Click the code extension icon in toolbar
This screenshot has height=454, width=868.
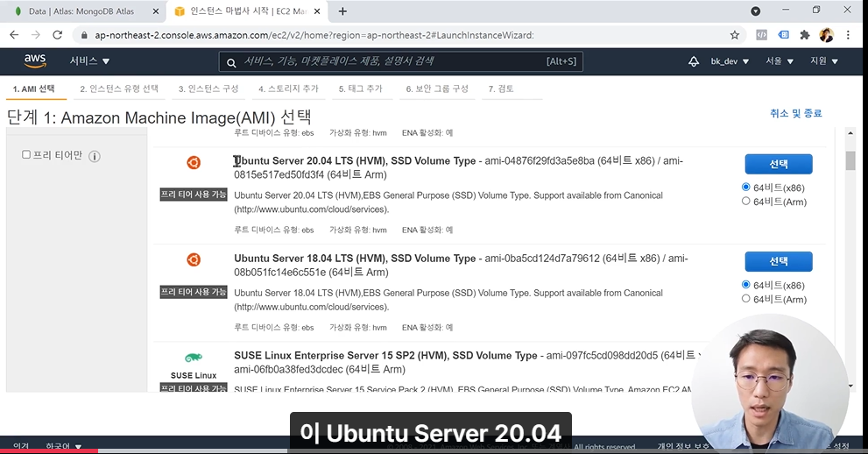[x=762, y=35]
